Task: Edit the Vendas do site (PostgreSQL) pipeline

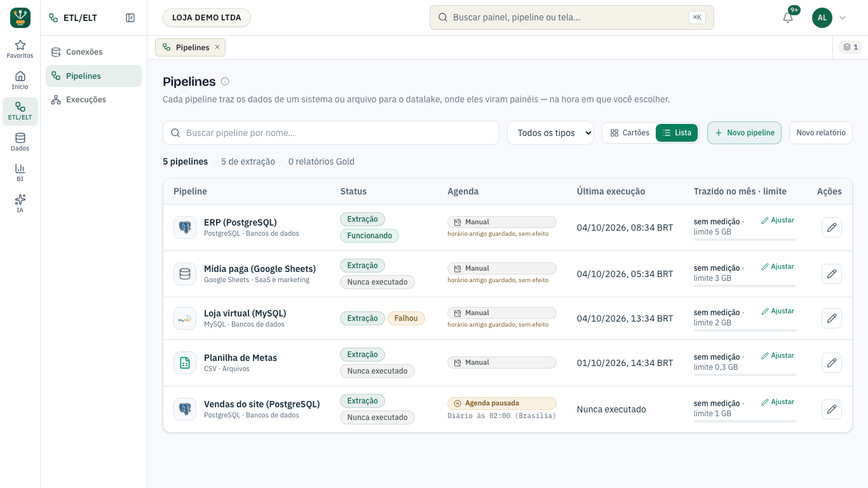Action: pyautogui.click(x=832, y=409)
